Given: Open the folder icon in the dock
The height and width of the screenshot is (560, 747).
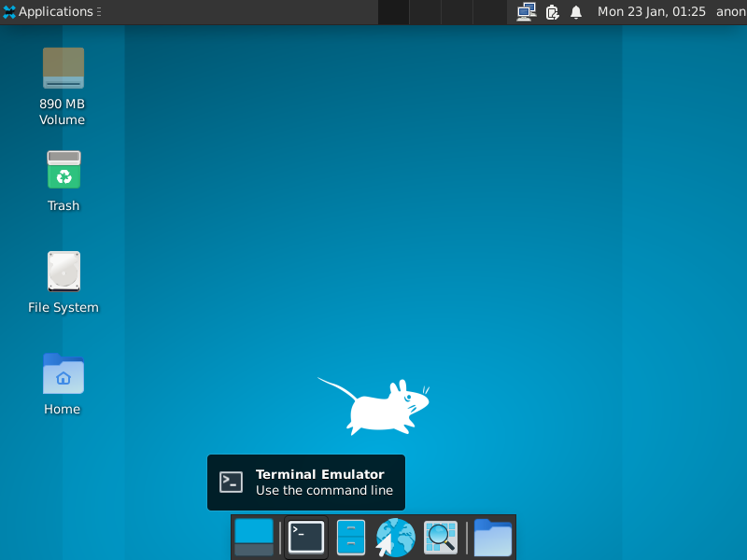Looking at the screenshot, I should click(493, 538).
